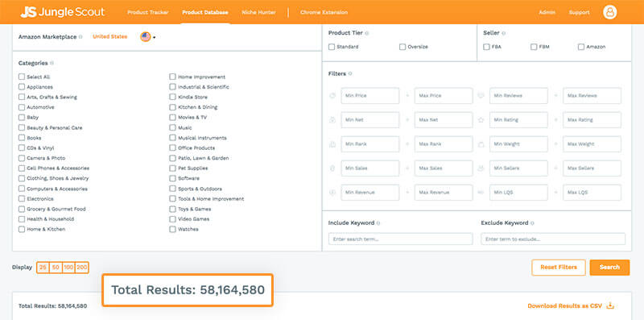The width and height of the screenshot is (644, 320).
Task: Open the user profile avatar icon
Action: coord(610,12)
